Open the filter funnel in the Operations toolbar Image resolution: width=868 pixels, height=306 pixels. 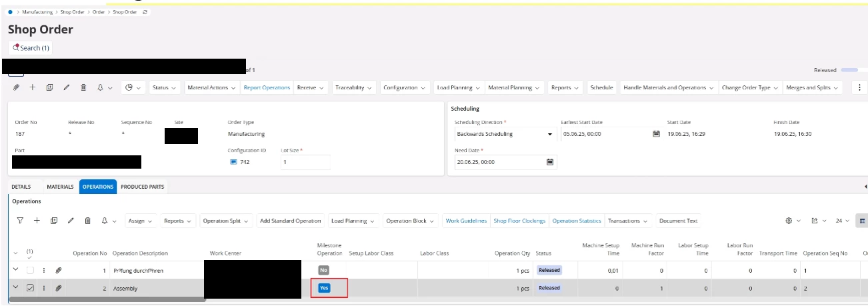click(20, 221)
